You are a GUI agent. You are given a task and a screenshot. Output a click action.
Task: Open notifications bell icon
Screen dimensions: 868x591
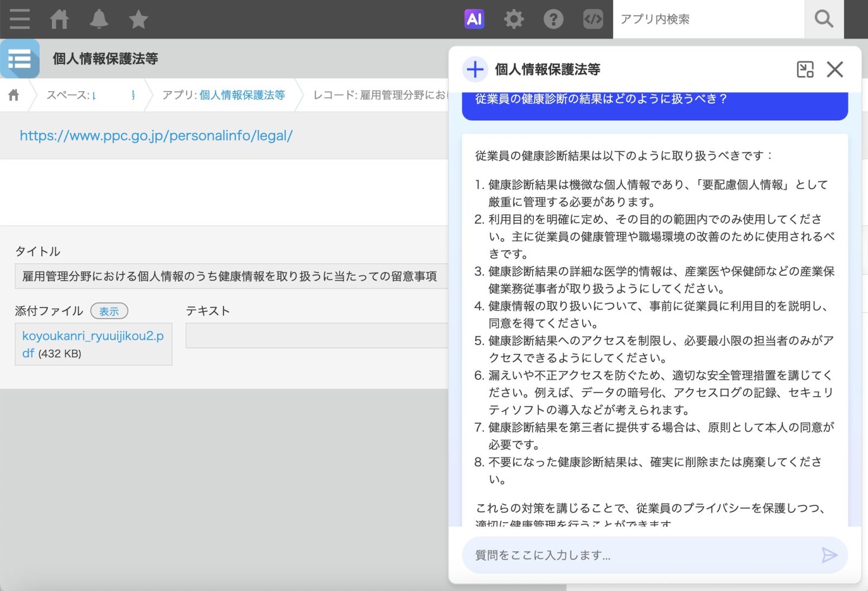point(99,20)
